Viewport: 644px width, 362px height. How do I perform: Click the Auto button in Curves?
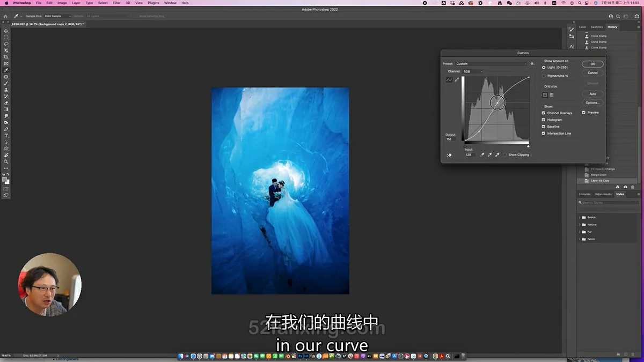(x=592, y=94)
